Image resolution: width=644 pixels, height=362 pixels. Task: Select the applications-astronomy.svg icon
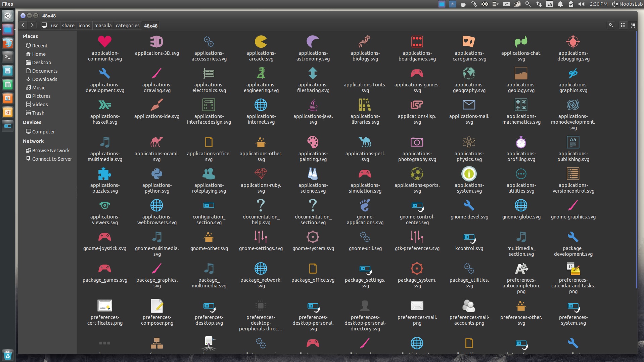click(x=313, y=41)
